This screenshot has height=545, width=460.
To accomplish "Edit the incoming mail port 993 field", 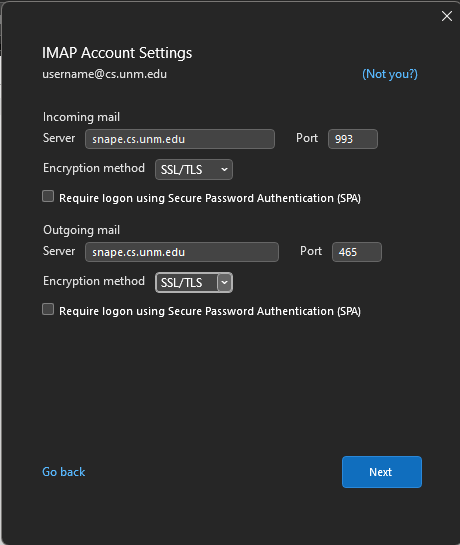I will click(353, 139).
